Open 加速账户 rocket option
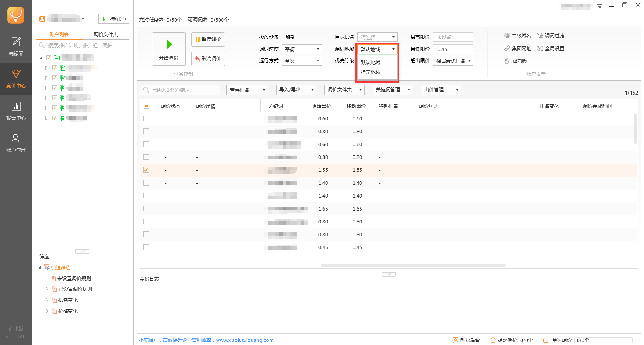 (x=517, y=61)
